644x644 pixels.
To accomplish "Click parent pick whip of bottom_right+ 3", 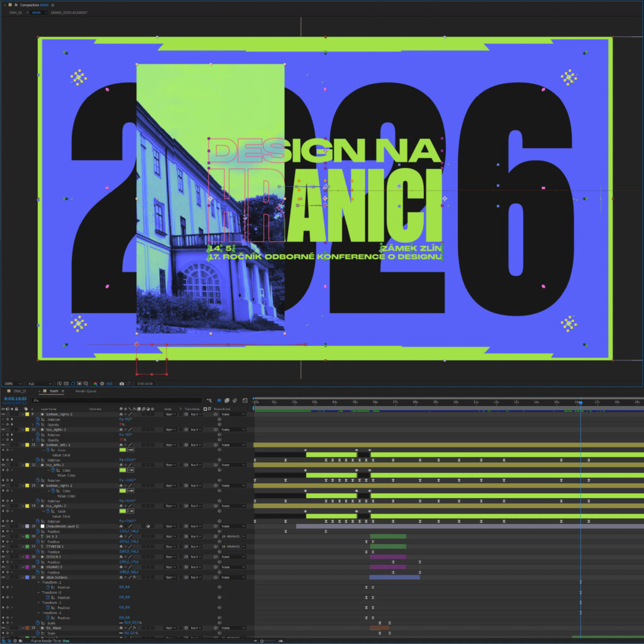I will (x=216, y=414).
